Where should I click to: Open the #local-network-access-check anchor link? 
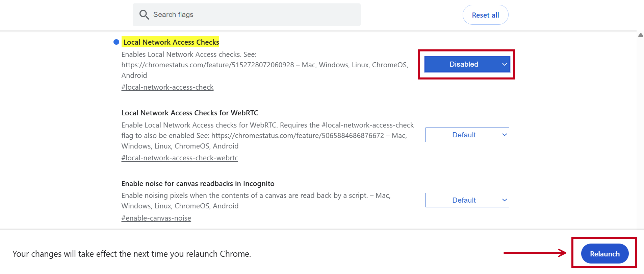point(168,87)
